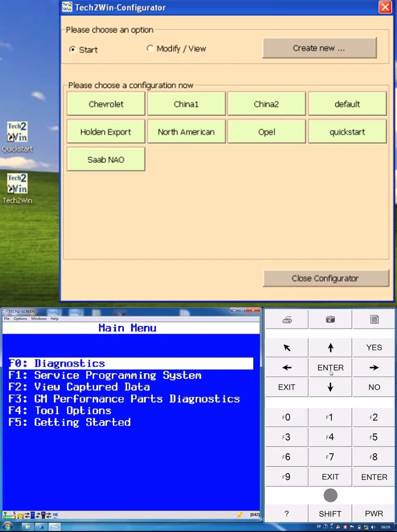Select F3: GM Performance Parts Diagnostics
The width and height of the screenshot is (397, 532).
[124, 399]
